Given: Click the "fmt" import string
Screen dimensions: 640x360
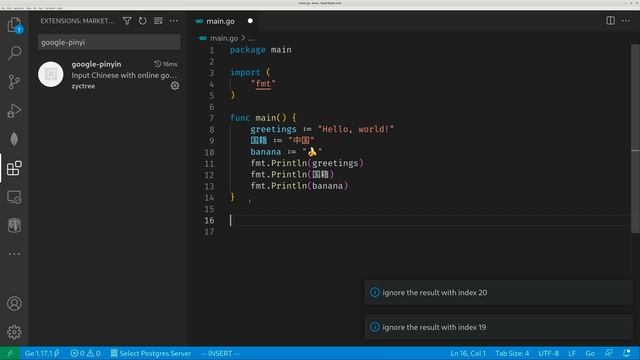Looking at the screenshot, I should (263, 84).
